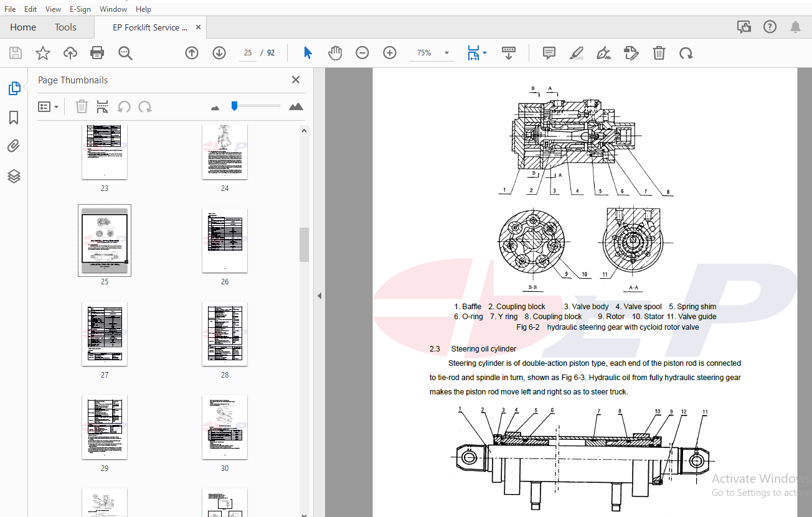812x517 pixels.
Task: Collapse the navigation pane with the arrow
Action: [x=319, y=296]
